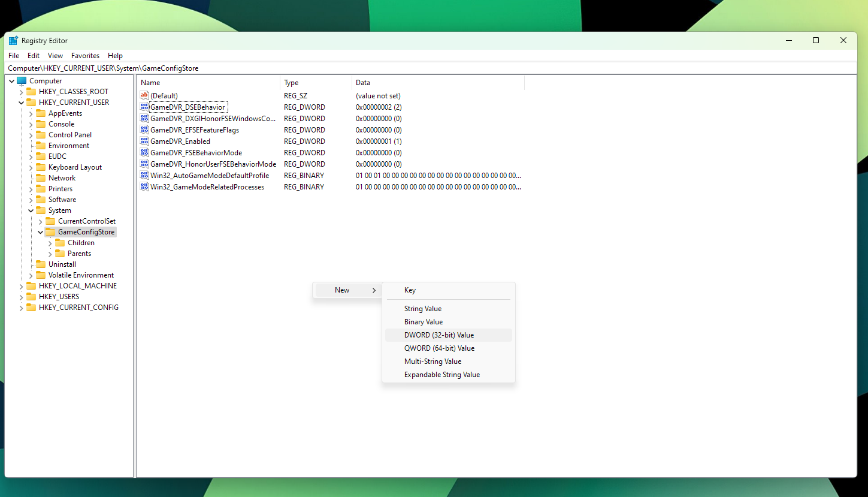Collapse the Computer root node
This screenshot has height=497, width=868.
[x=12, y=81]
